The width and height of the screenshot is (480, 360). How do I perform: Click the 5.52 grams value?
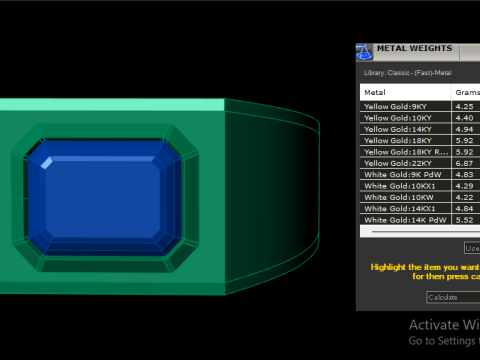[464, 220]
